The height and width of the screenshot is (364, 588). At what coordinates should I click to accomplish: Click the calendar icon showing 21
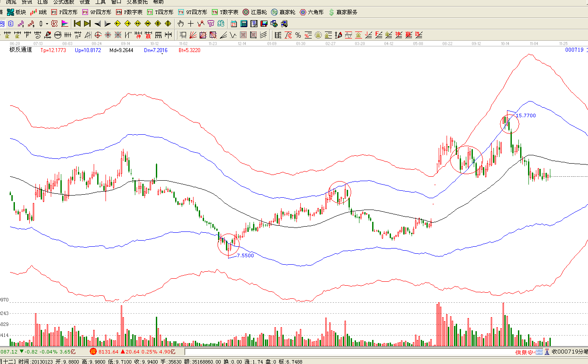[234, 24]
